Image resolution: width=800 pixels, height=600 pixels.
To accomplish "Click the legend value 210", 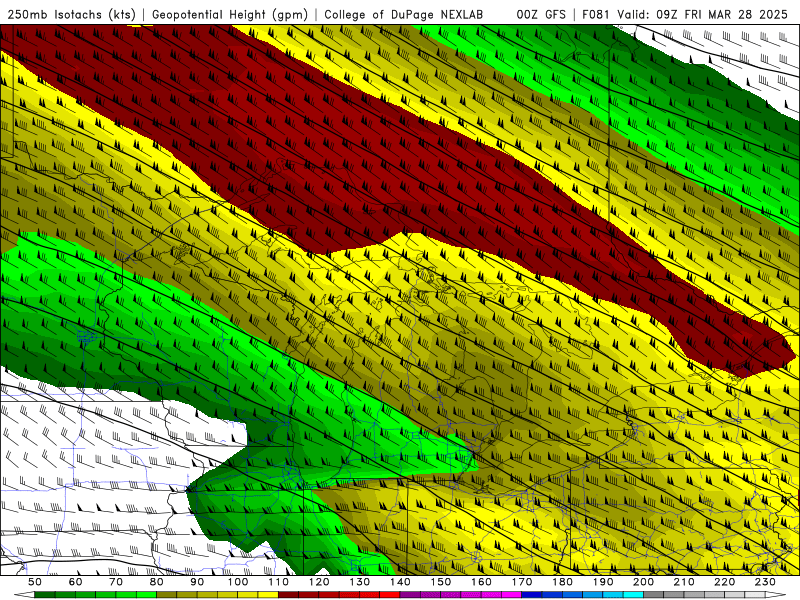I will pyautogui.click(x=684, y=582).
